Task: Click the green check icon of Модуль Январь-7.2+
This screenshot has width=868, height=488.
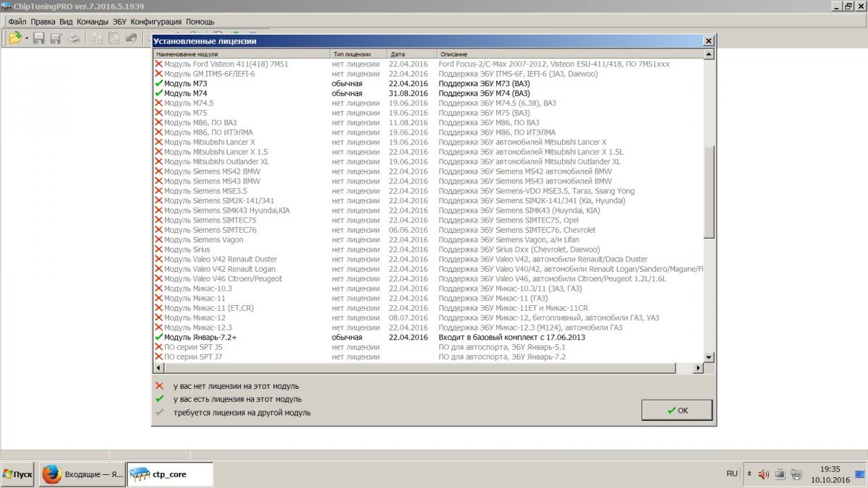Action: pos(158,337)
